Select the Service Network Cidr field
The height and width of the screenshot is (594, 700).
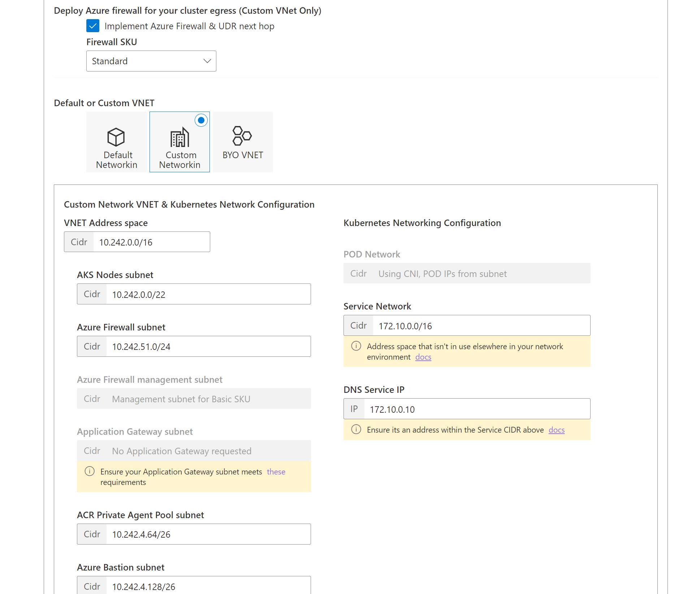[480, 325]
